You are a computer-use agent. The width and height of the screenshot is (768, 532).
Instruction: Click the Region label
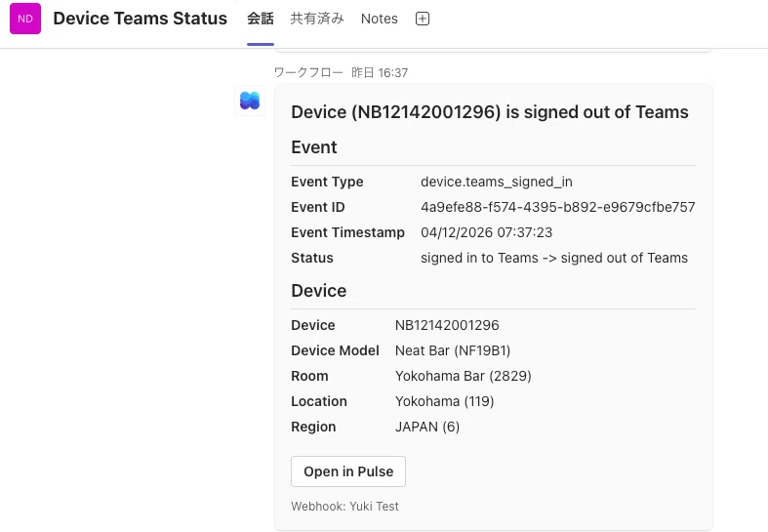click(313, 428)
